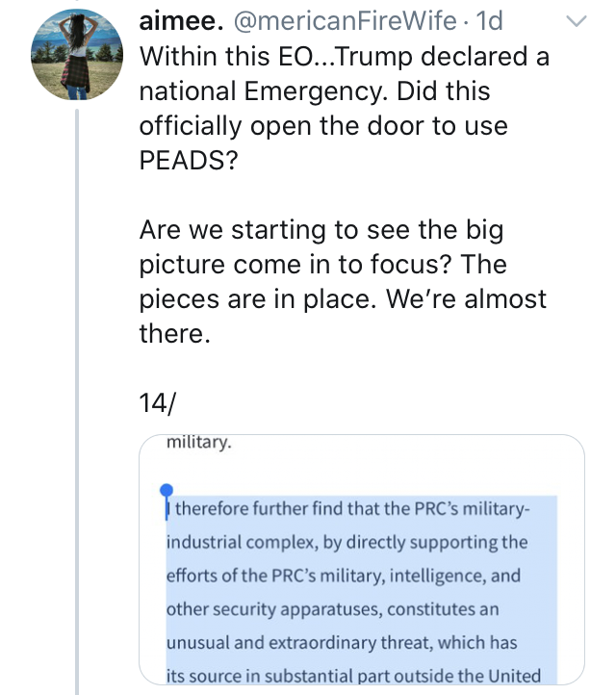
Task: Tap the blue text selection handle
Action: point(167,491)
